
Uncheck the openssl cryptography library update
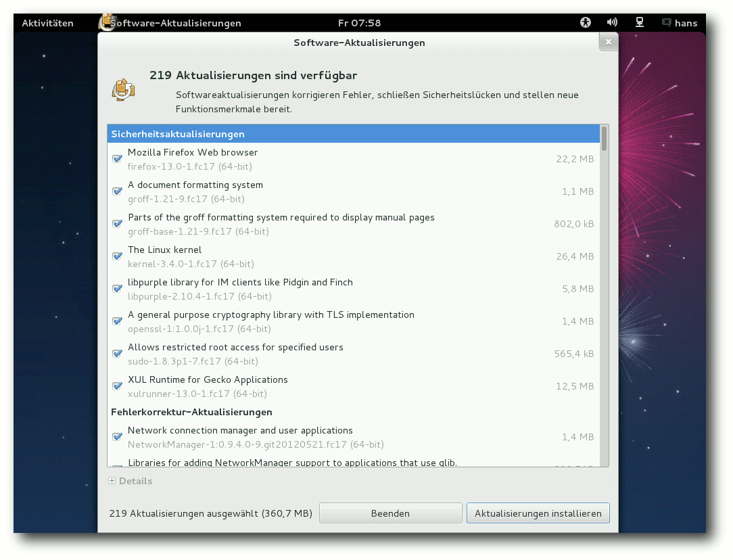(118, 321)
